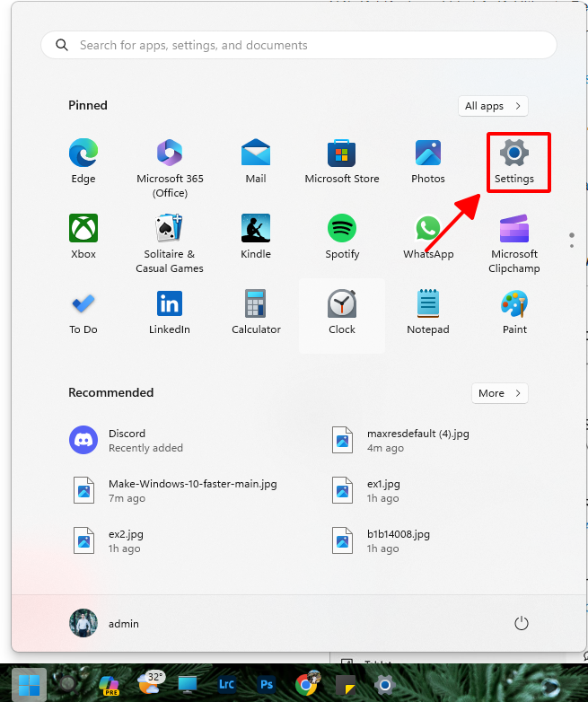Open Make-Windows-10-faster-main.jpg file

(175, 491)
